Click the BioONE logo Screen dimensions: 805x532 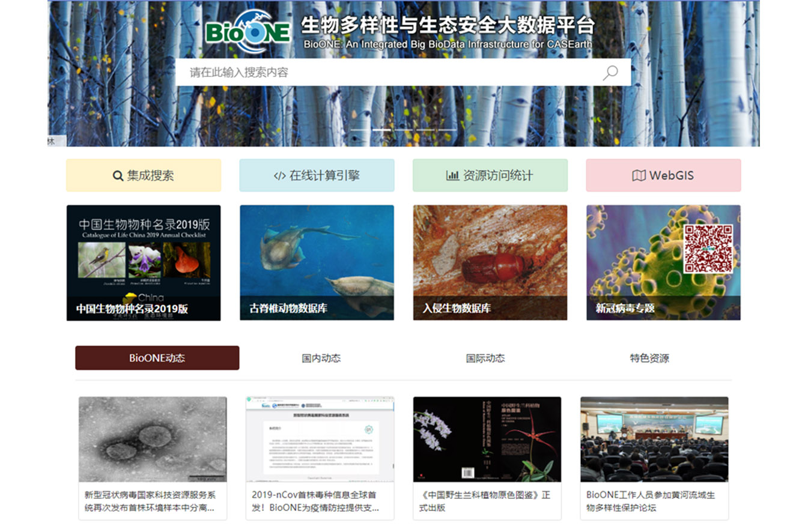pyautogui.click(x=248, y=32)
